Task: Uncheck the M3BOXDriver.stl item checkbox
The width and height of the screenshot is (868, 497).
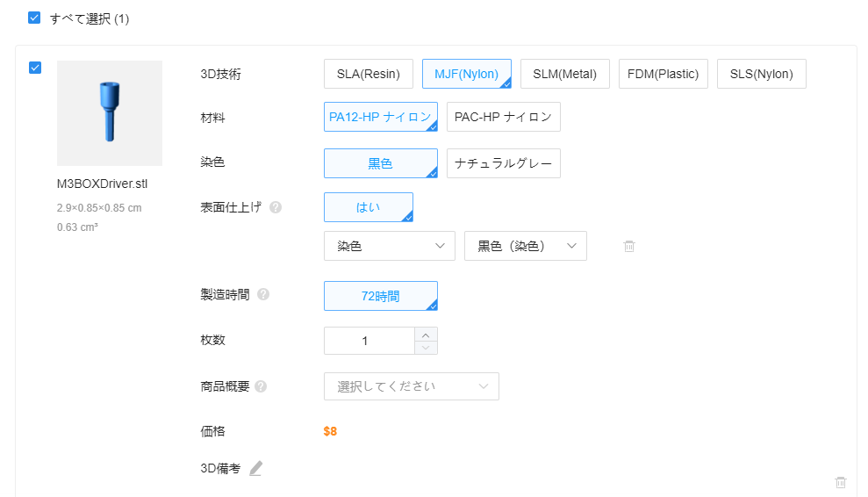Action: coord(35,68)
